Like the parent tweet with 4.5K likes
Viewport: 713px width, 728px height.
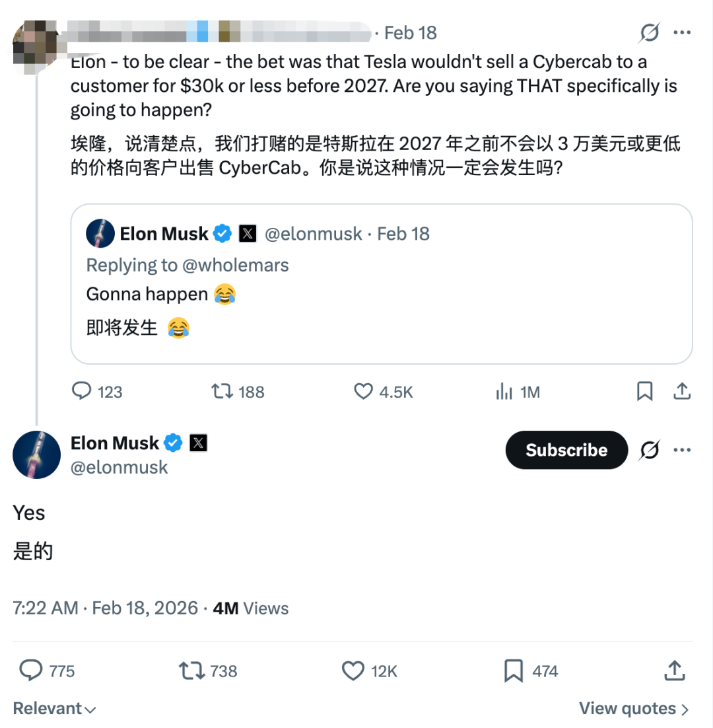coord(364,392)
